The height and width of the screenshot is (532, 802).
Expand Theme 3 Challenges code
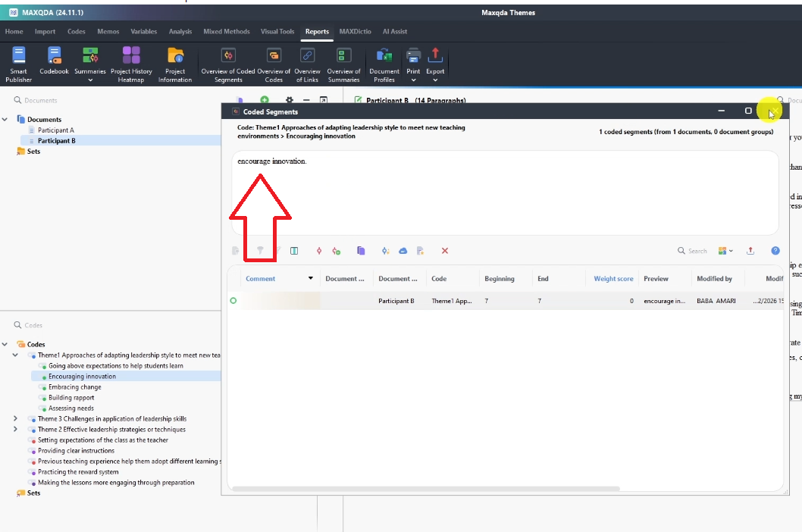point(15,419)
